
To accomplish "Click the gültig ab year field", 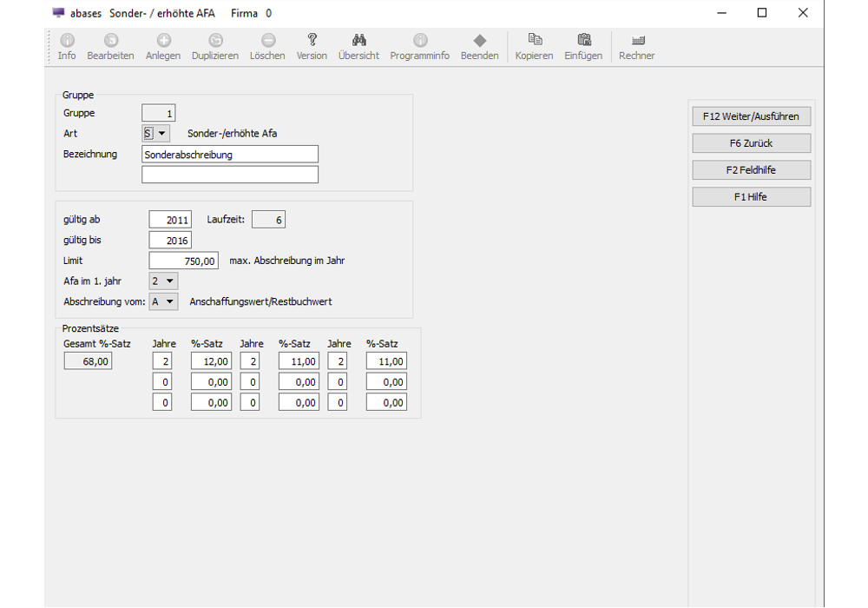I will [170, 221].
